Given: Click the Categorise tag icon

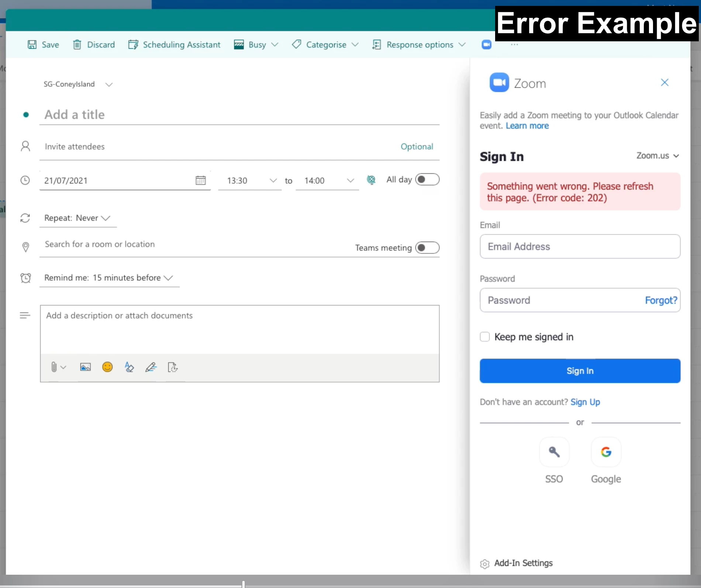Looking at the screenshot, I should point(296,45).
